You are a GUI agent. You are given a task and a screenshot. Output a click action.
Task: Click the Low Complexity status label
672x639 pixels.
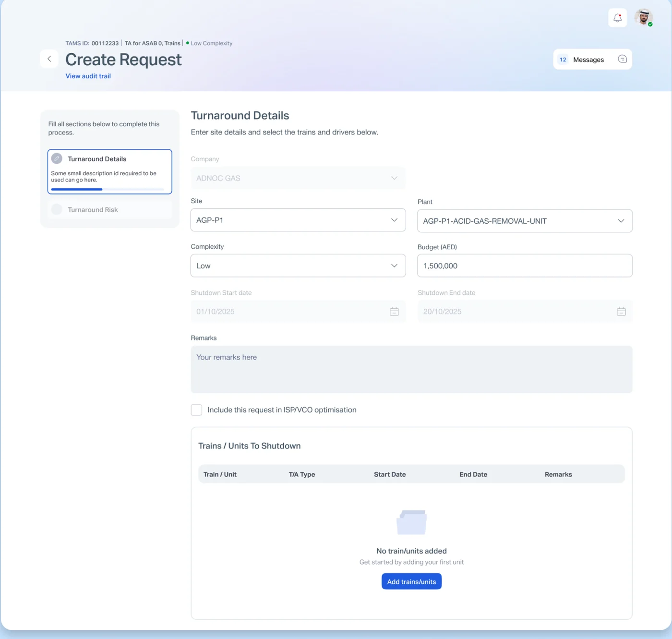click(x=209, y=43)
